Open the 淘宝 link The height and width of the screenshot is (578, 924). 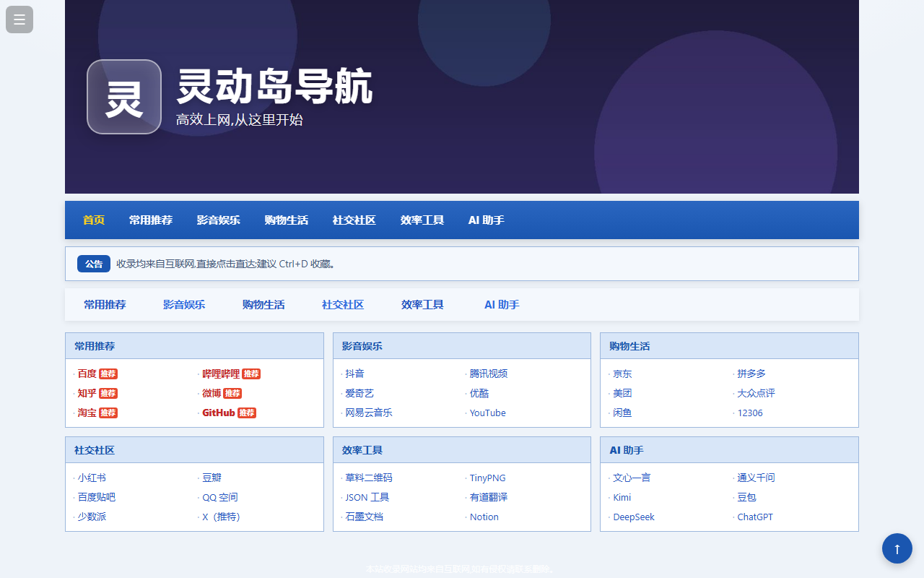pyautogui.click(x=87, y=413)
